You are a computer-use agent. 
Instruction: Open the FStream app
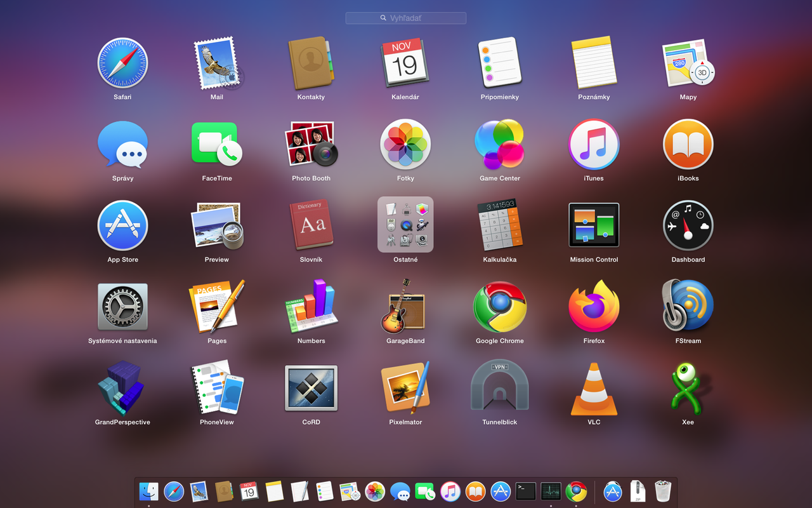coord(688,307)
